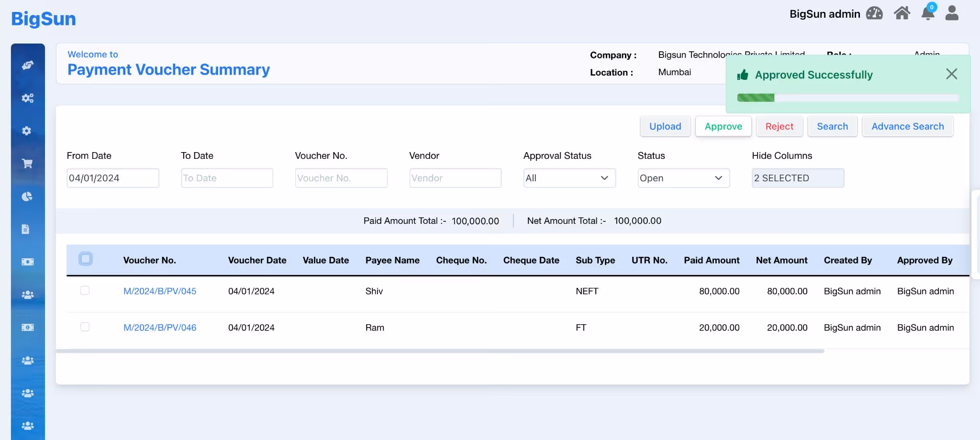Click the Cheque Date column header
The width and height of the screenshot is (980, 440).
pyautogui.click(x=531, y=260)
